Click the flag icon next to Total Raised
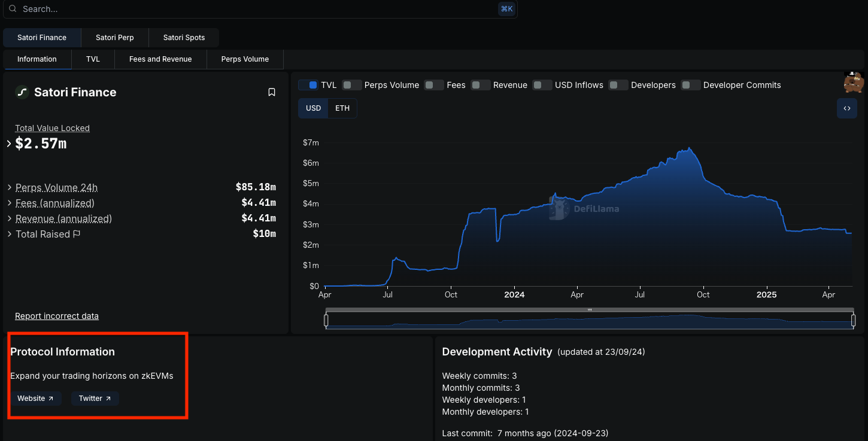This screenshot has width=868, height=441. pos(77,234)
